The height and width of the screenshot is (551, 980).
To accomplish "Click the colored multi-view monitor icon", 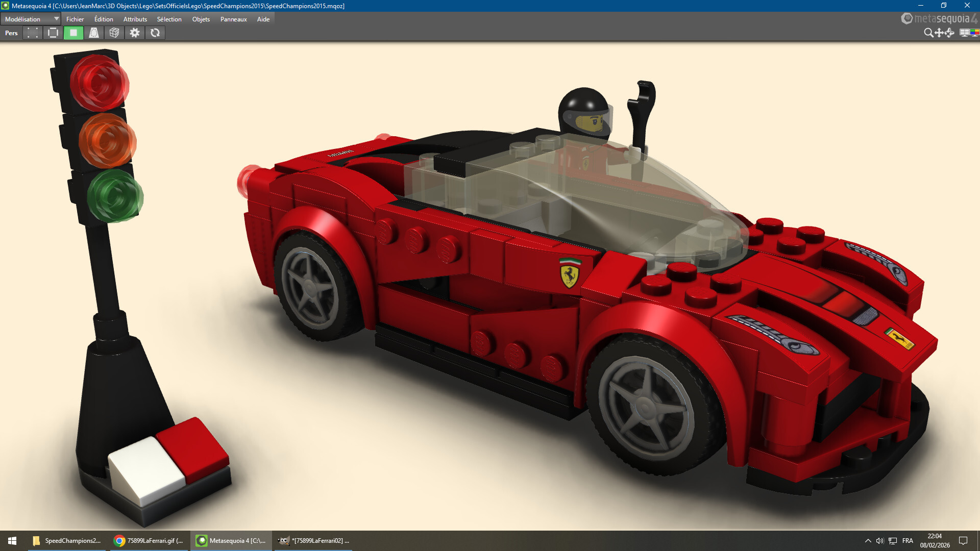I will coord(974,33).
